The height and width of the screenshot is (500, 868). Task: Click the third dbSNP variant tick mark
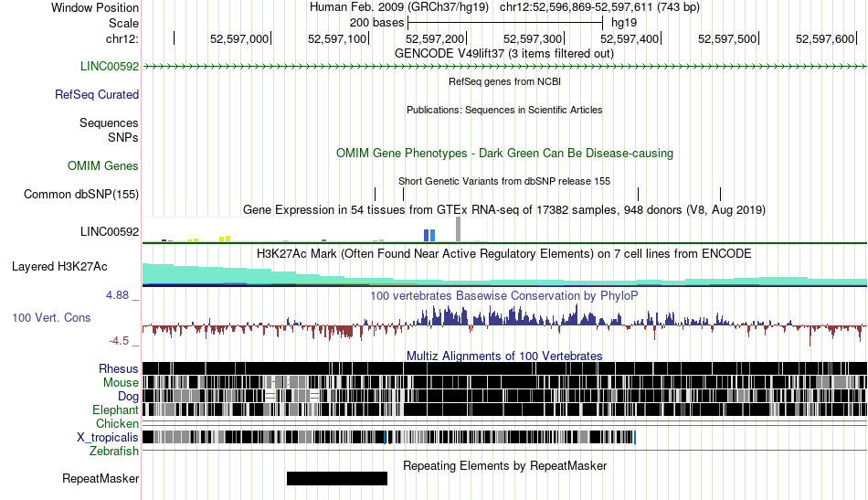[x=639, y=195]
